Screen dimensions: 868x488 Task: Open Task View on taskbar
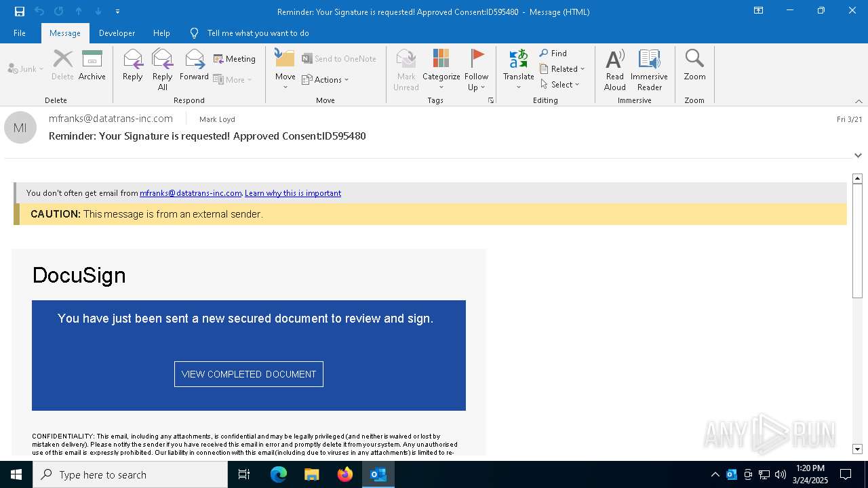click(x=245, y=474)
